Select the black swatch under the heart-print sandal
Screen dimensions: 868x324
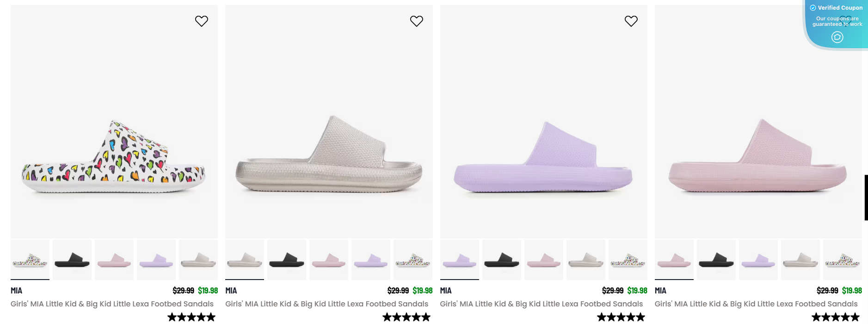72,260
